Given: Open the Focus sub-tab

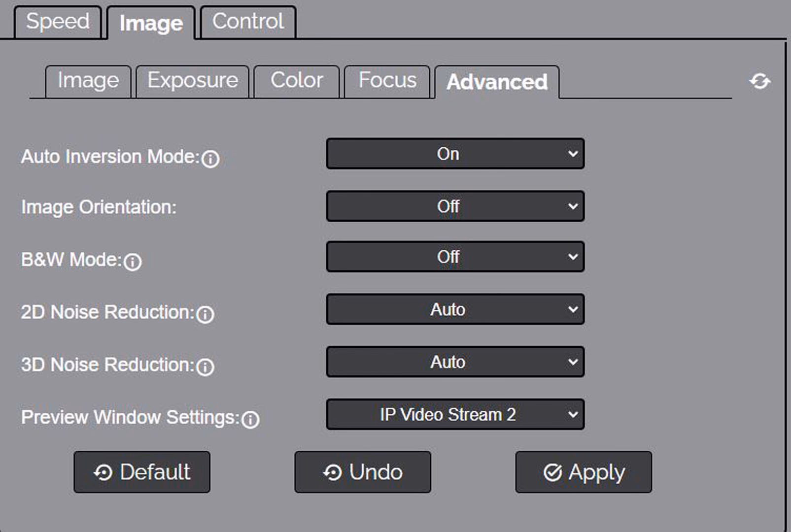Looking at the screenshot, I should 387,81.
